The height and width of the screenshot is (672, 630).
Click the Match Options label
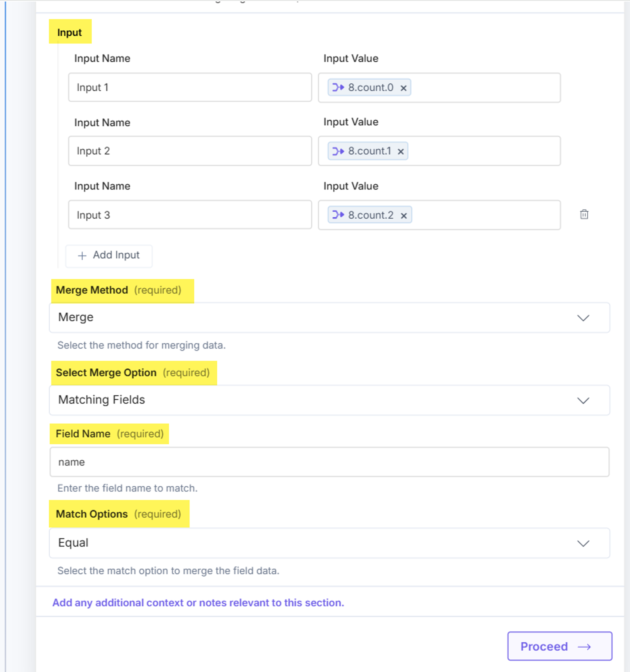tap(92, 514)
